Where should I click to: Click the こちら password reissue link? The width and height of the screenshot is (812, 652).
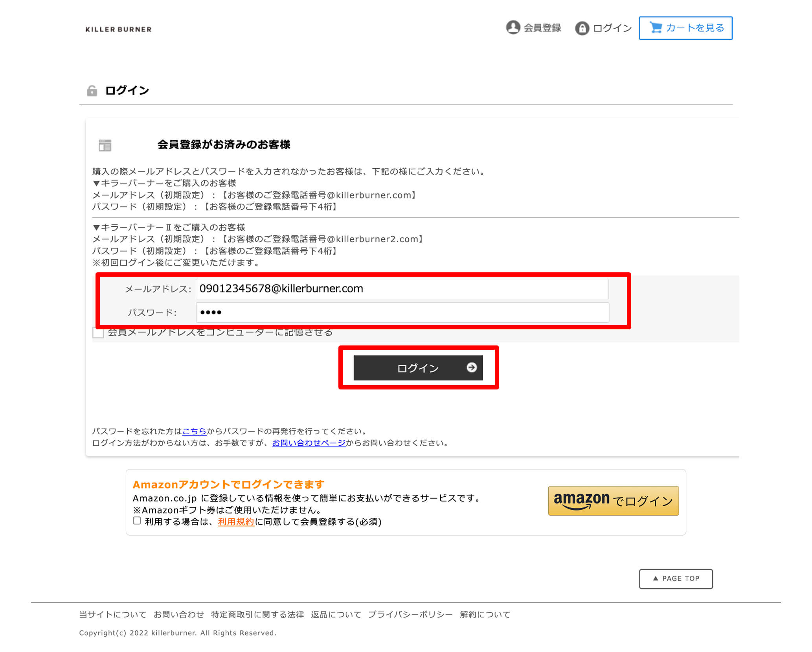pos(194,431)
